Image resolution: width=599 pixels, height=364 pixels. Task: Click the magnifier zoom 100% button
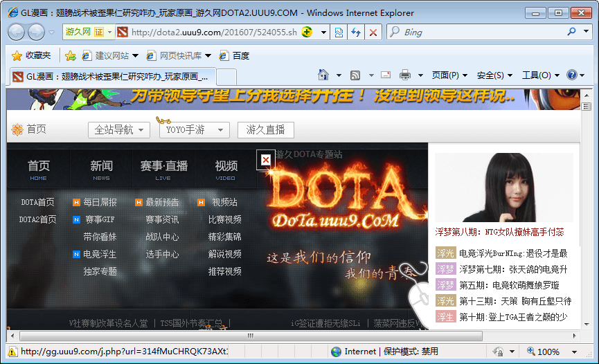coord(543,352)
